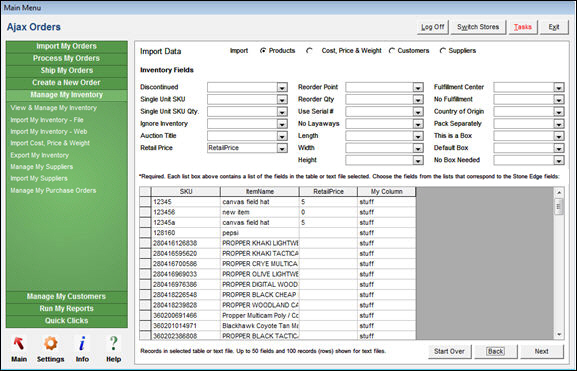577x371 pixels.
Task: Click the ItemName column header
Action: click(260, 192)
